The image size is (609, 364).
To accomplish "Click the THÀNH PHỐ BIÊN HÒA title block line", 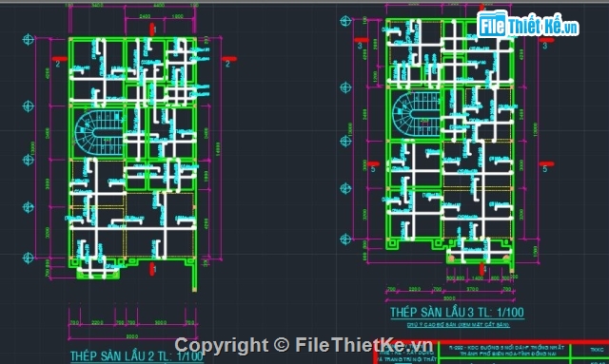I will click(507, 354).
